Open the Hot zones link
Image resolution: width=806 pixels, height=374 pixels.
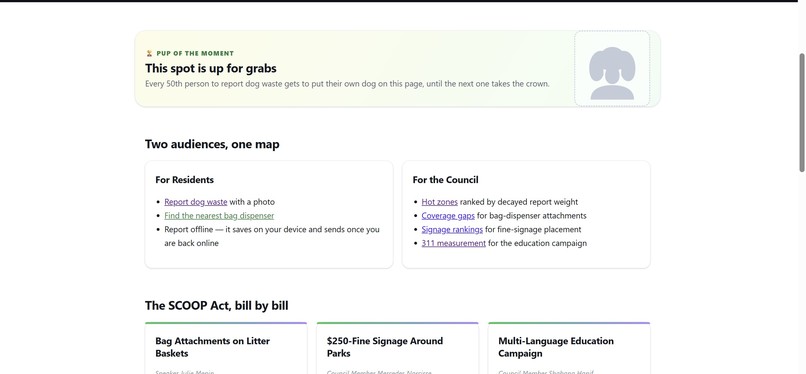(x=439, y=202)
